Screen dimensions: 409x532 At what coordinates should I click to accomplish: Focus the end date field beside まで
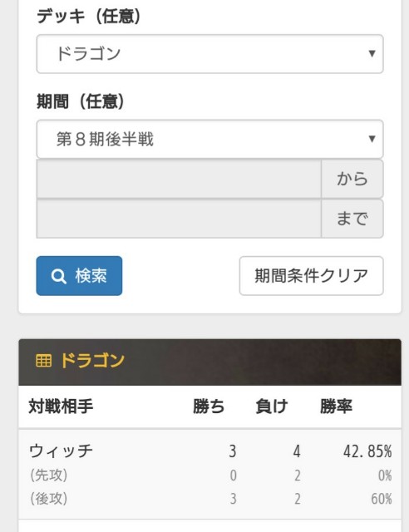[179, 219]
